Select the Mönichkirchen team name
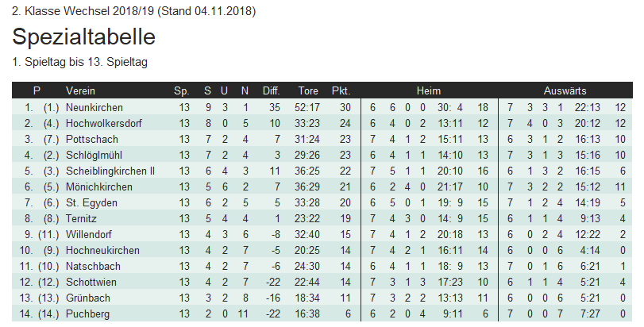This screenshot has height=327, width=644. (x=98, y=187)
